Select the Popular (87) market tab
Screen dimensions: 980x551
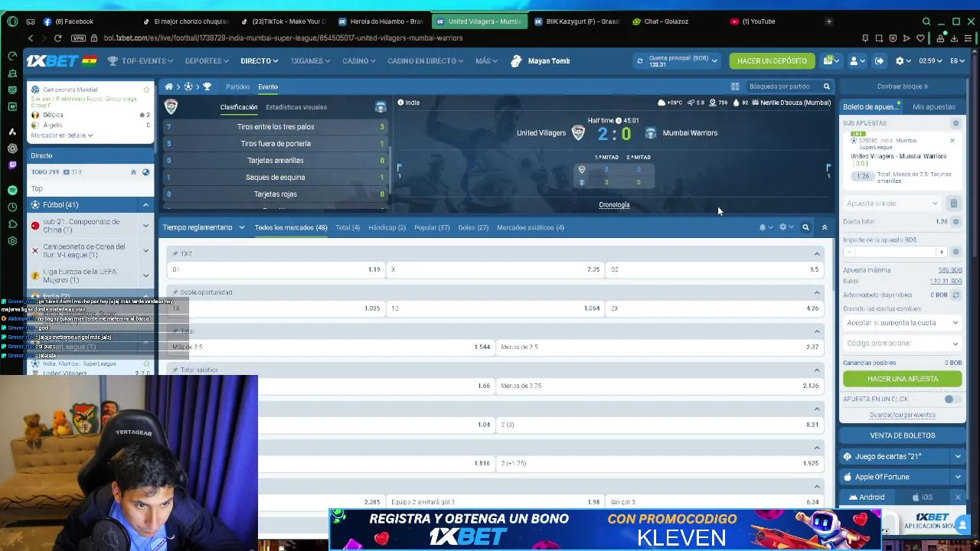tap(432, 227)
